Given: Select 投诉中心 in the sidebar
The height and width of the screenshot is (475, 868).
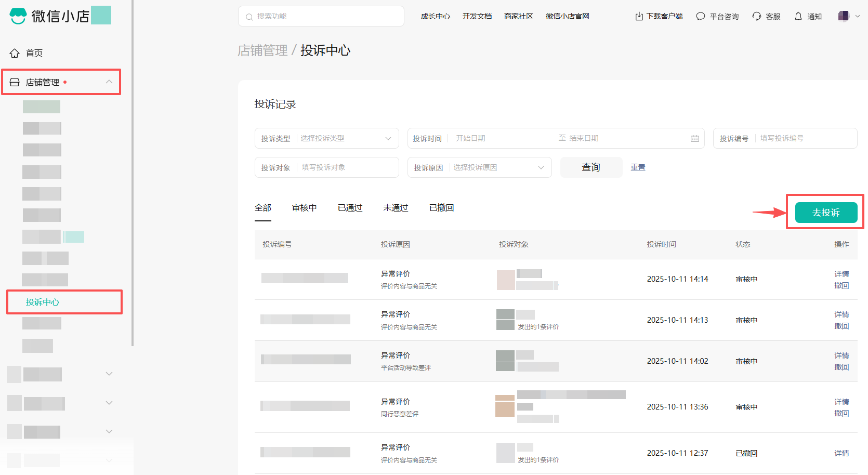Looking at the screenshot, I should pyautogui.click(x=43, y=302).
